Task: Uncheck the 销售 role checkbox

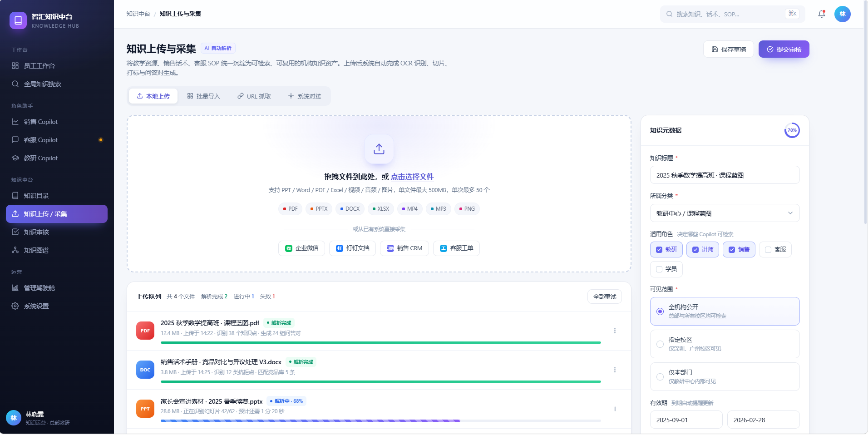Action: 732,250
